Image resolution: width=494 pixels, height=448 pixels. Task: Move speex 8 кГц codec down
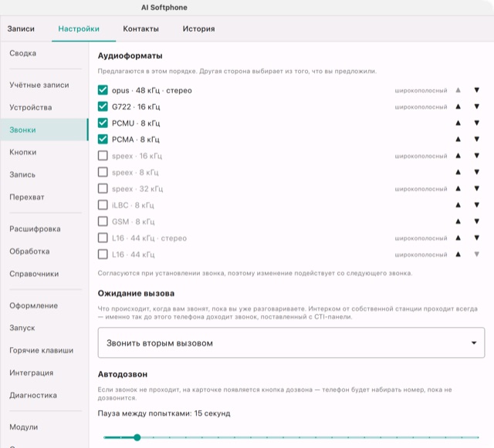tap(477, 172)
